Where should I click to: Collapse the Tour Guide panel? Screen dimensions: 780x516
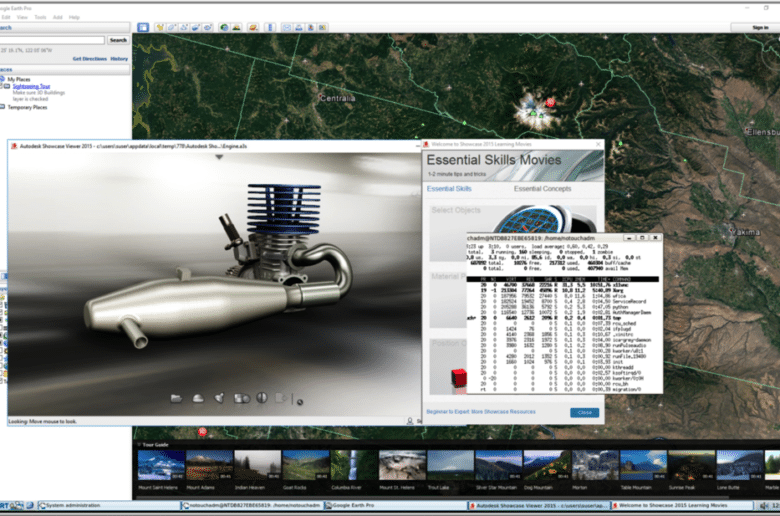139,445
